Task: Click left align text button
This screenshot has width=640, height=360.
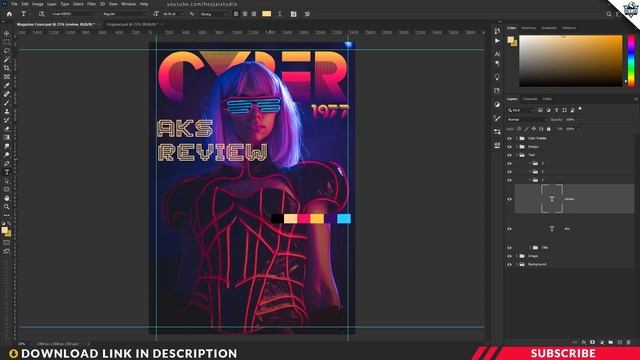Action: tap(236, 14)
